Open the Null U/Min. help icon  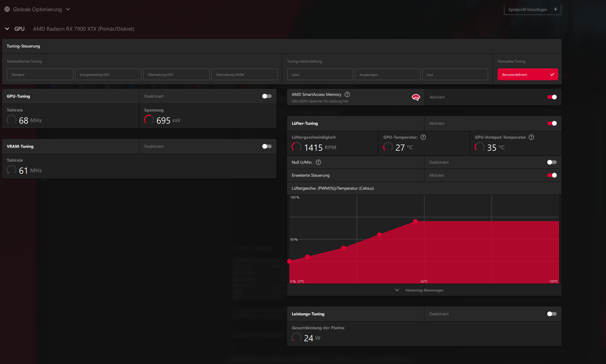click(318, 162)
